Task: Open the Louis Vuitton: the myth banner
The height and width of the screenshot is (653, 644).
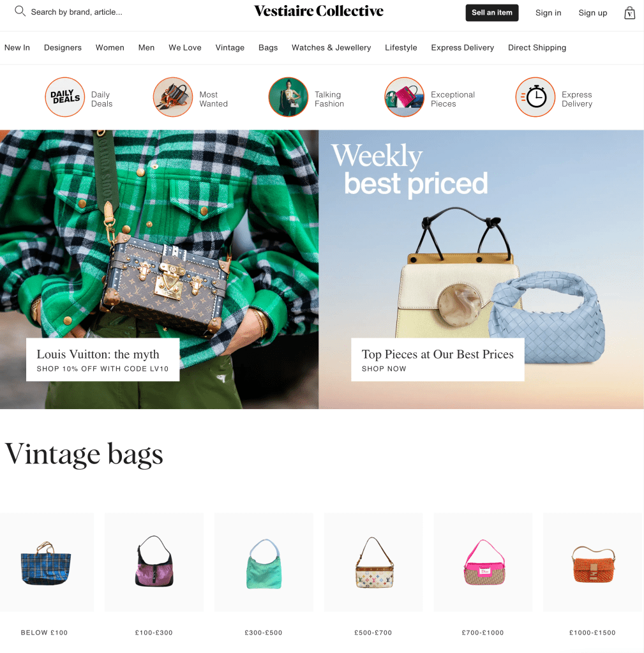Action: pos(103,360)
